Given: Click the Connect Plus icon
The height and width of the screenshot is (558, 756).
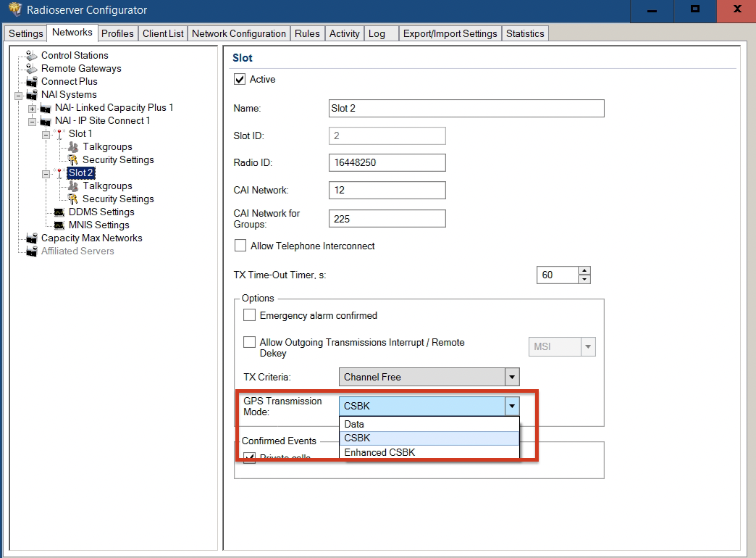Looking at the screenshot, I should 32,82.
